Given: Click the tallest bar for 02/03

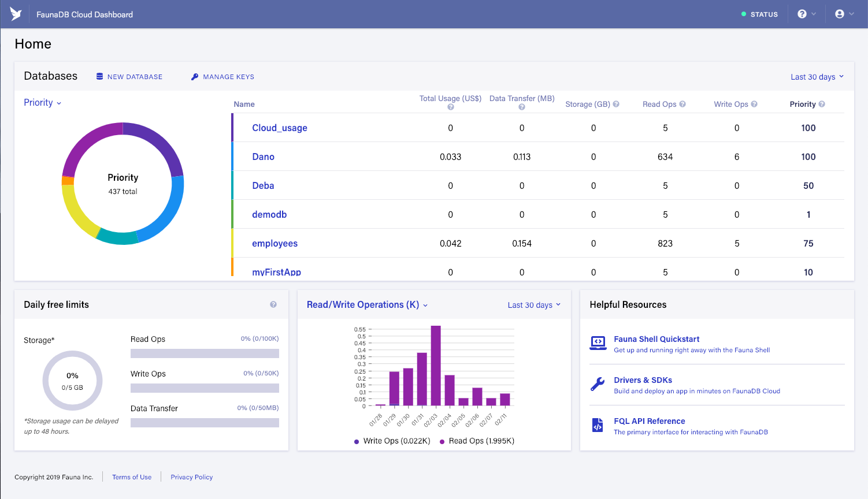Looking at the screenshot, I should pyautogui.click(x=436, y=366).
